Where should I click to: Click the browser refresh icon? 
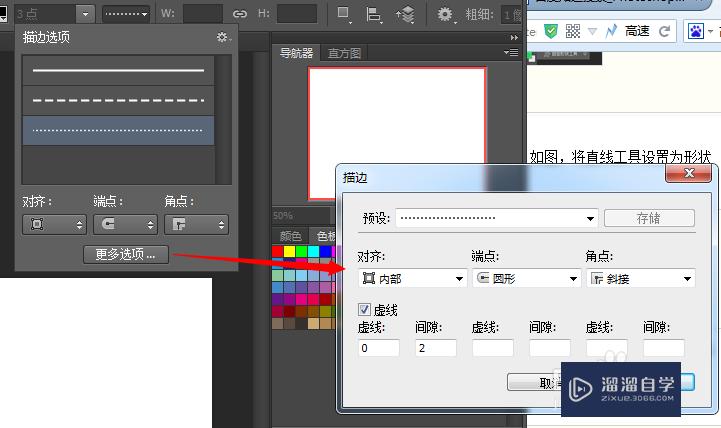(664, 31)
